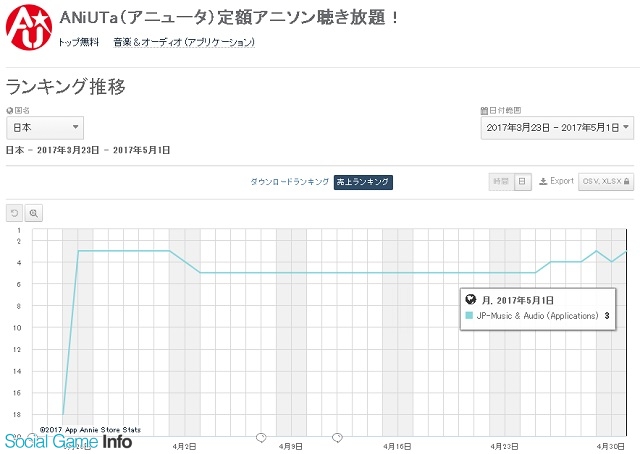
Task: Toggle the daily 日 view button
Action: point(522,182)
